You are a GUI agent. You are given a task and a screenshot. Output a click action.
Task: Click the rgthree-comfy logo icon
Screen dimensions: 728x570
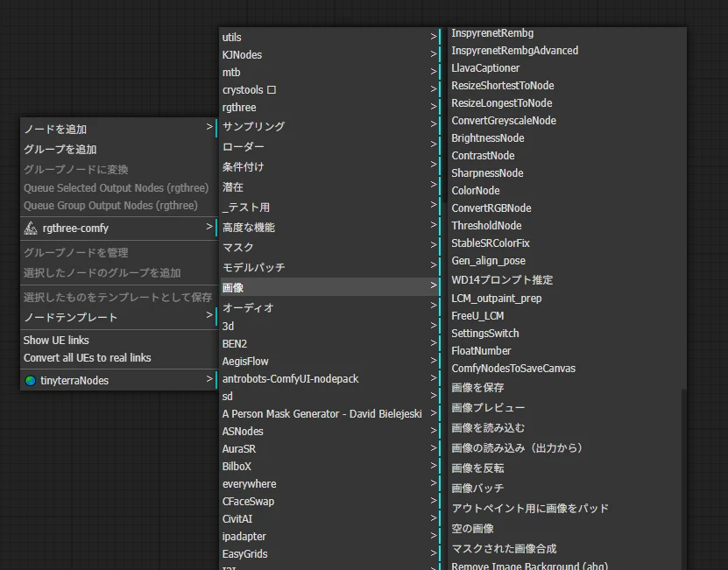coord(30,229)
